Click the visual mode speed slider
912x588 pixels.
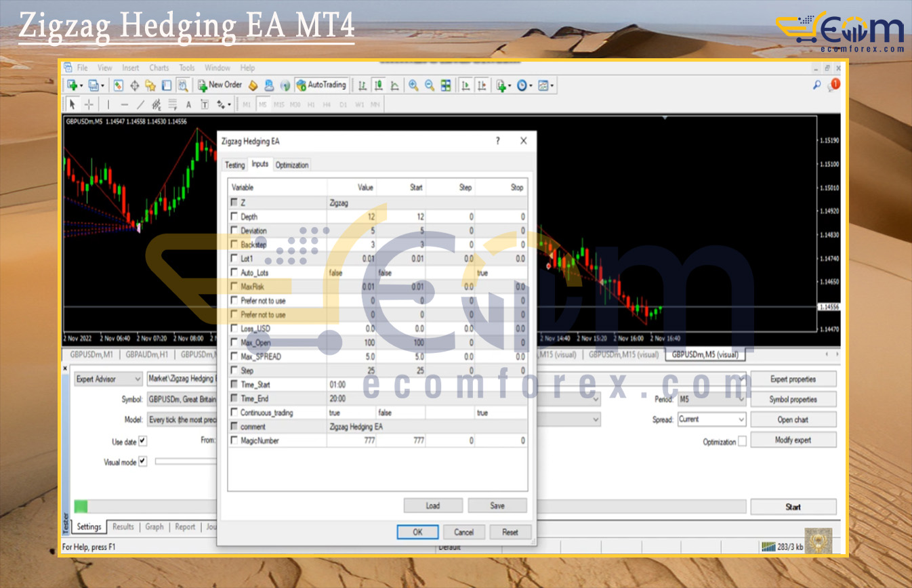tap(184, 461)
